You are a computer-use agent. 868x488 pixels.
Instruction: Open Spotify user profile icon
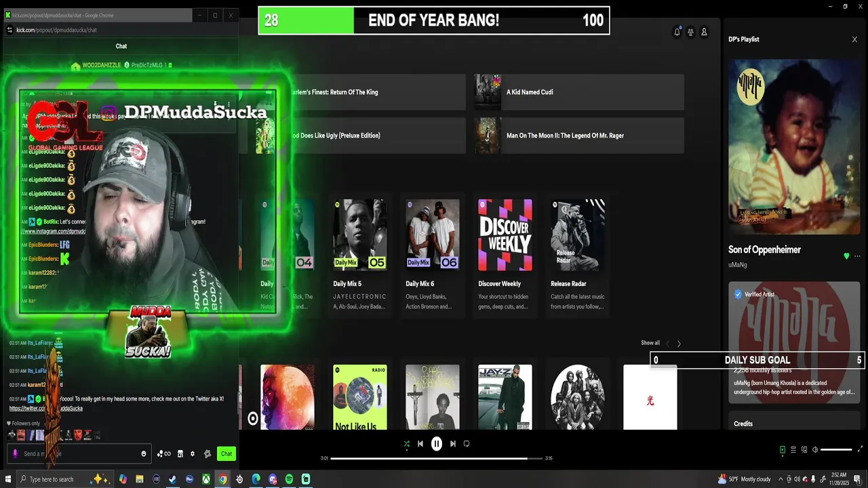coord(704,32)
